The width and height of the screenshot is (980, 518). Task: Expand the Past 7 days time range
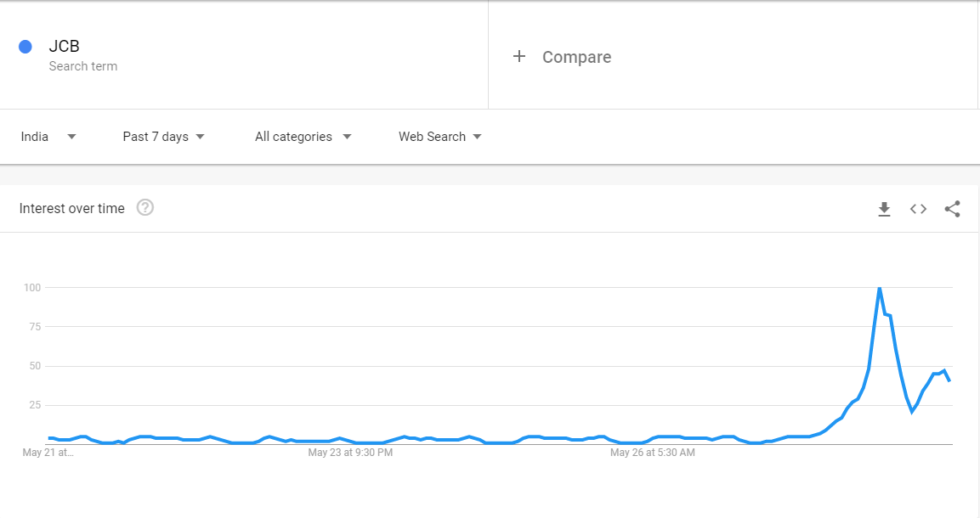coord(164,137)
